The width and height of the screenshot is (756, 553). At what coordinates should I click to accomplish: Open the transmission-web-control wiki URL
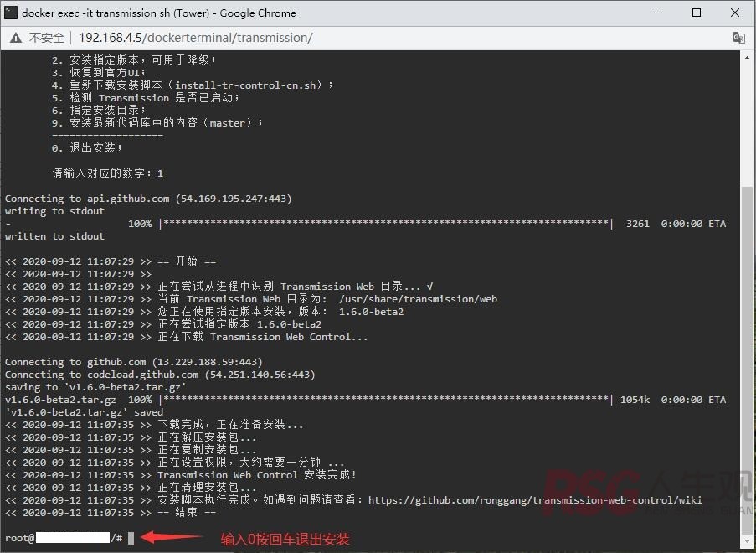535,500
